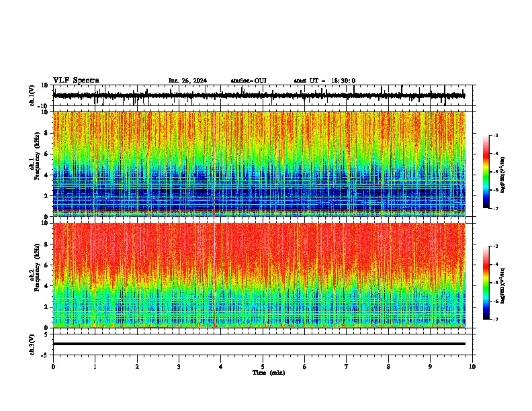Select the date text "Jan. 26, 2024"

pyautogui.click(x=187, y=81)
